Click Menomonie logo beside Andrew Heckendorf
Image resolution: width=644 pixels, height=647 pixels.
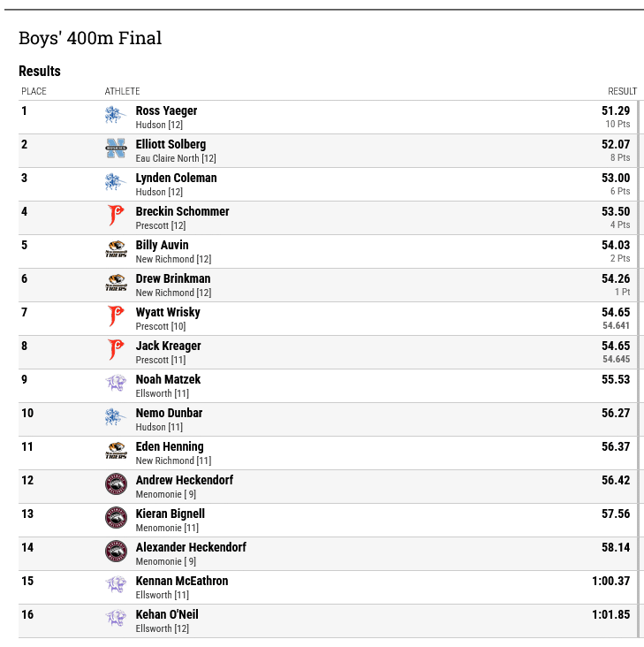point(116,484)
